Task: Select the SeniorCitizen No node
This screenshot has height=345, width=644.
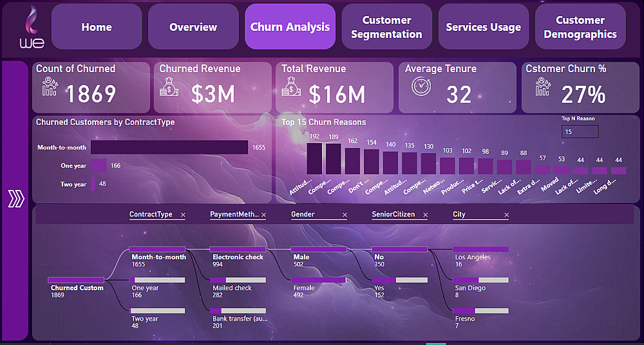Action: (x=400, y=249)
